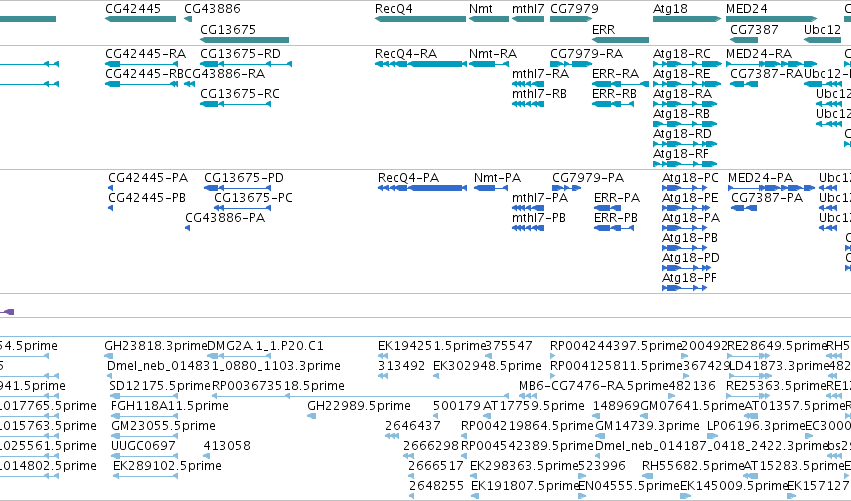The image size is (851, 501).
Task: Select the CG43886 gene arrow
Action: pyautogui.click(x=188, y=19)
